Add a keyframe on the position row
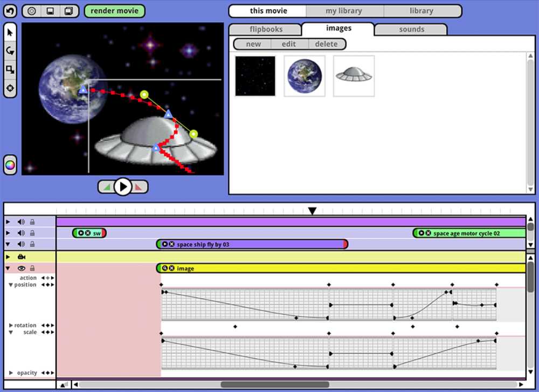The width and height of the screenshot is (539, 392). pyautogui.click(x=48, y=285)
